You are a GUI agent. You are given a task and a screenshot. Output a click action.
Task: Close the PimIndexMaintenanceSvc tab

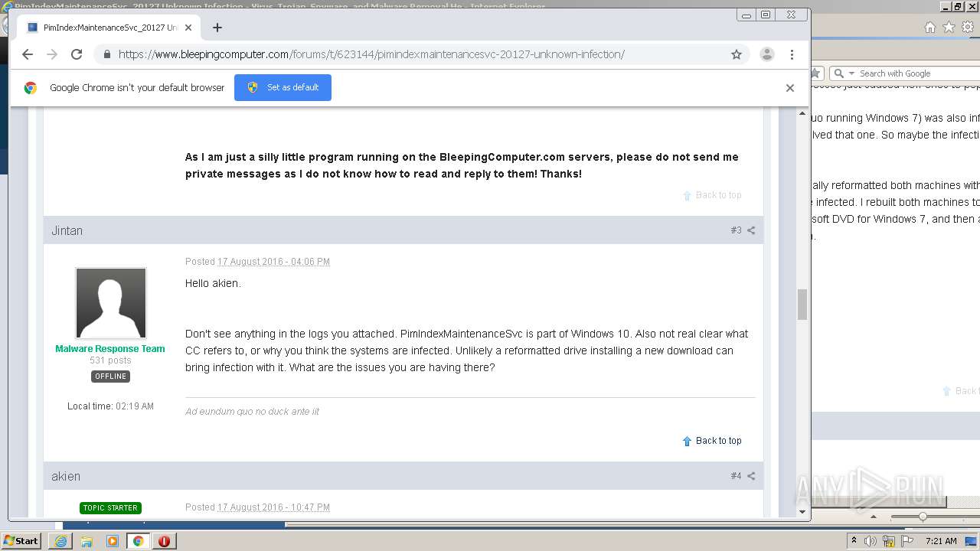188,28
